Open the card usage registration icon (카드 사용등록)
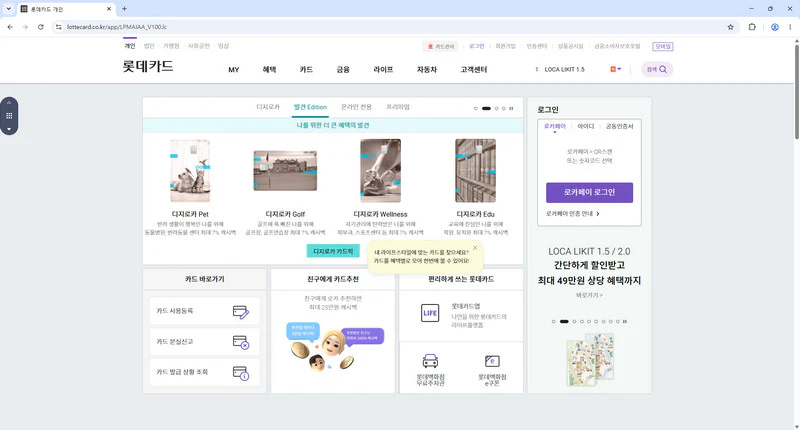Viewport: 800px width, 430px height. point(240,312)
